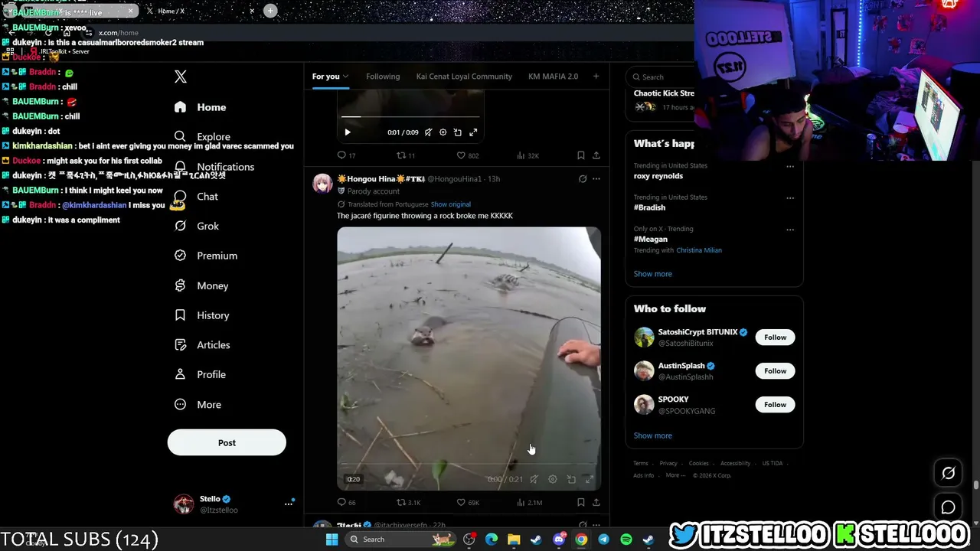Viewport: 980px width, 551px height.
Task: Open settings gear on the 0:09 video
Action: tap(443, 132)
